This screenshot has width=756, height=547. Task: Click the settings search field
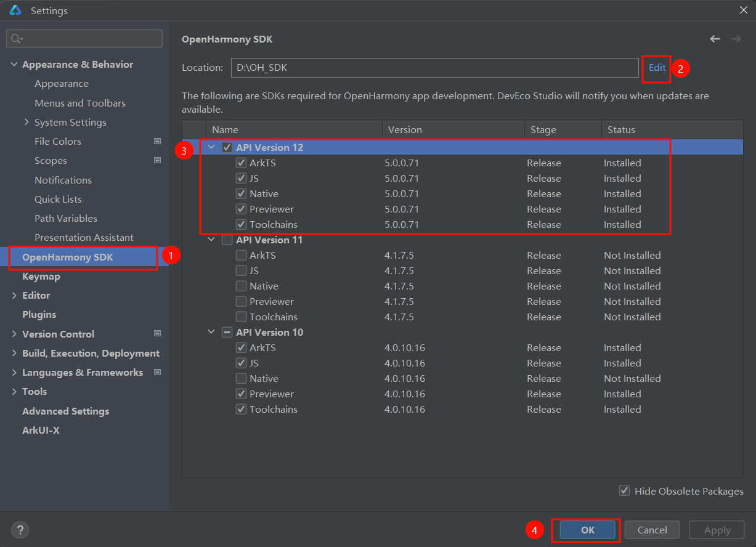84,39
